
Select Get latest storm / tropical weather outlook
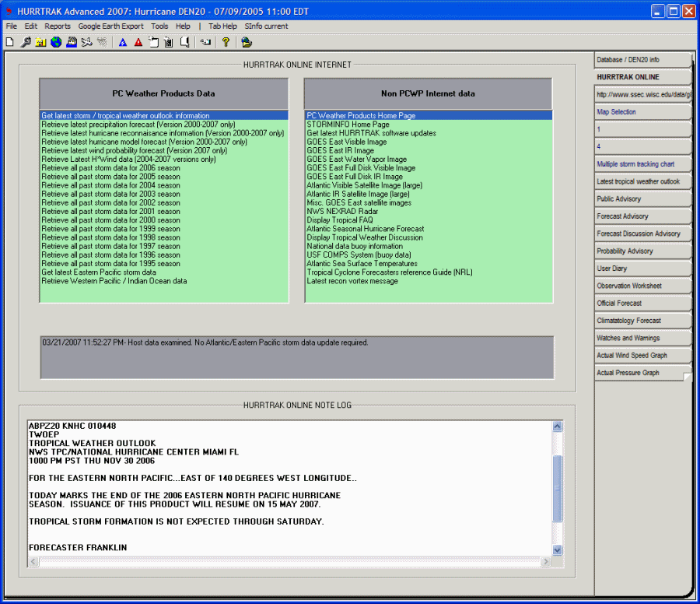click(164, 116)
